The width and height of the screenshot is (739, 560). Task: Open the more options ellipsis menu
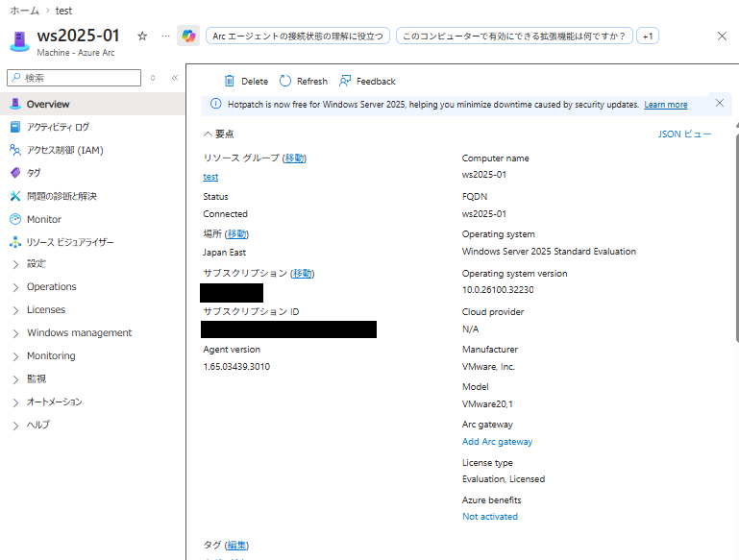(165, 36)
